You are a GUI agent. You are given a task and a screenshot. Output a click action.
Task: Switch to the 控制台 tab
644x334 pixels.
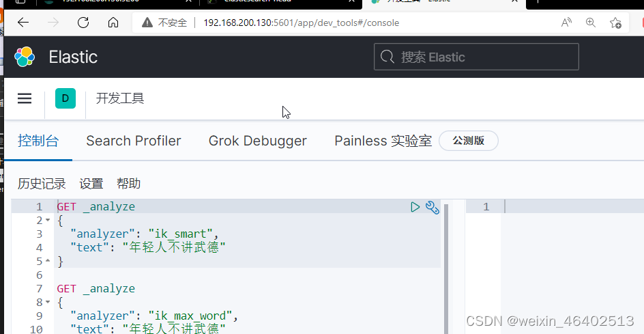coord(38,141)
